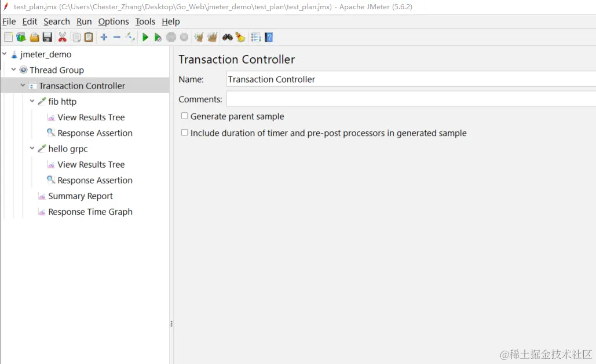Image resolution: width=596 pixels, height=364 pixels.
Task: Click the Summary Report listener icon
Action: tap(42, 196)
